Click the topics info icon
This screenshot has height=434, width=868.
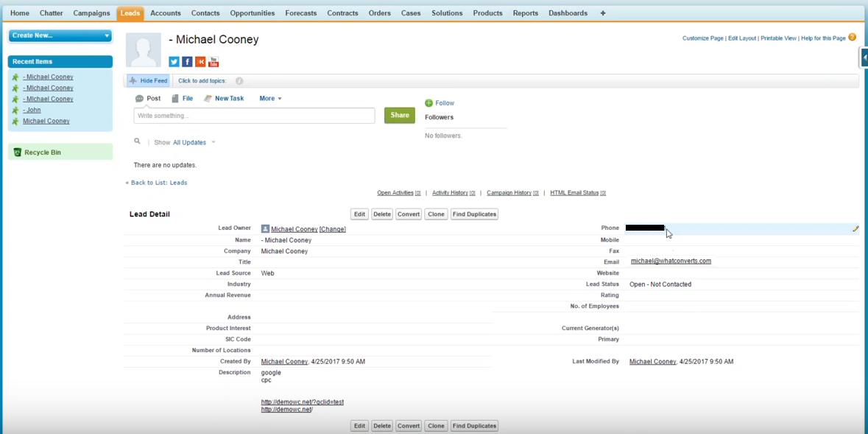[239, 81]
